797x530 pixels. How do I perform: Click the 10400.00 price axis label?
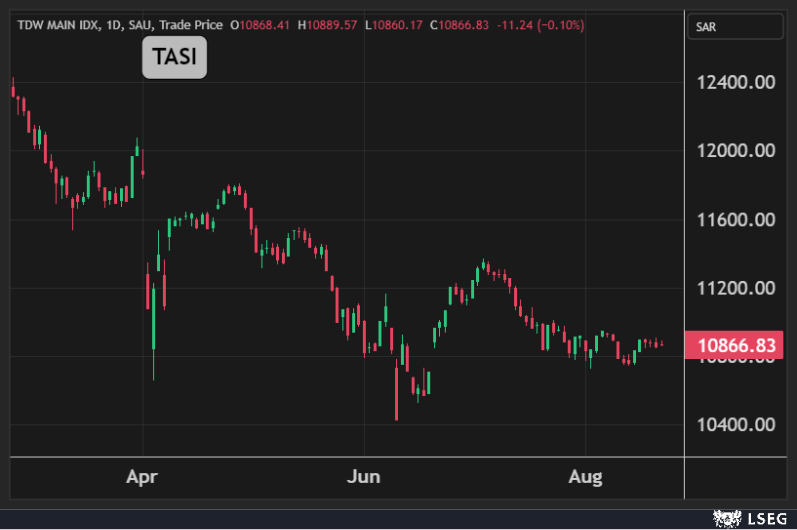click(736, 424)
